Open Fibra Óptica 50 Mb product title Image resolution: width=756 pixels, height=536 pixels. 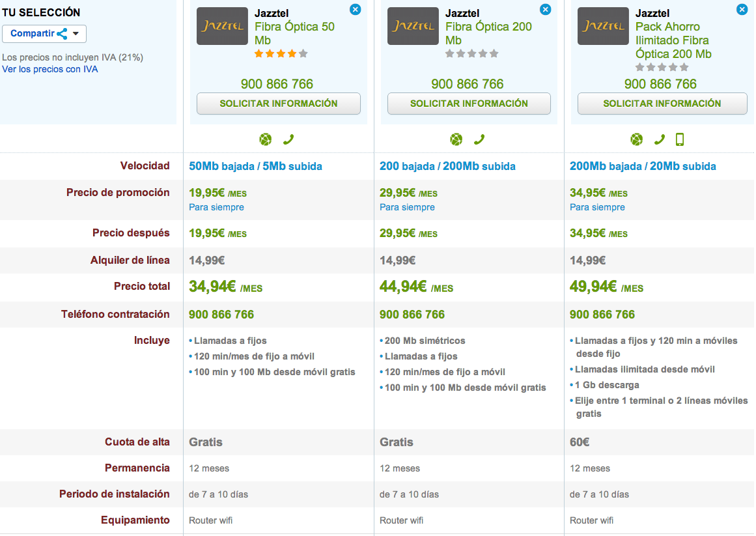(x=294, y=33)
